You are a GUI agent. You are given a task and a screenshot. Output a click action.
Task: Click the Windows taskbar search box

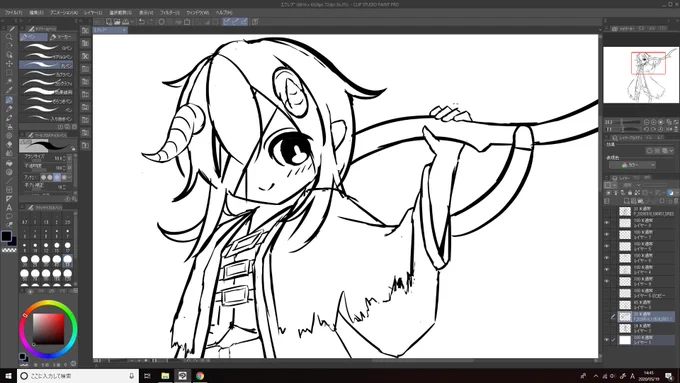click(x=78, y=376)
